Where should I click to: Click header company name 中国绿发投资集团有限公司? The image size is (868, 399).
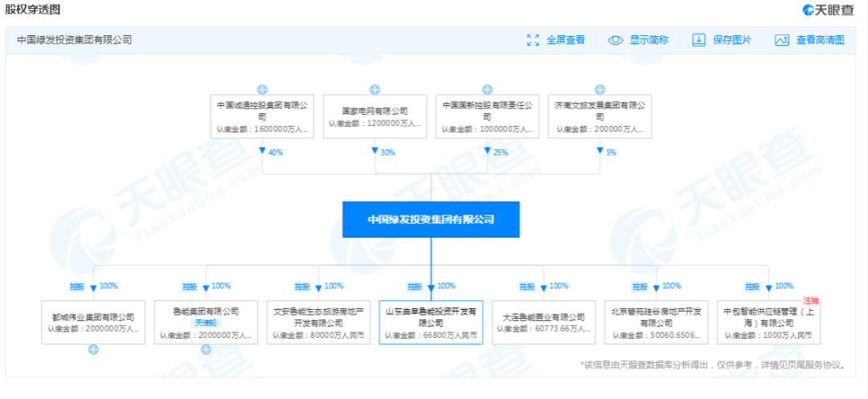pos(74,40)
